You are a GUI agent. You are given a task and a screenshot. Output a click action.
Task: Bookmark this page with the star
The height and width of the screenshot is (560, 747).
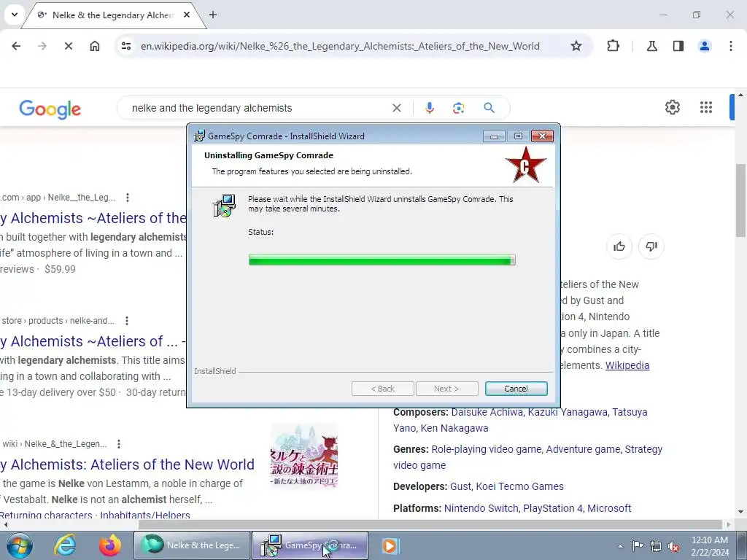pos(576,46)
